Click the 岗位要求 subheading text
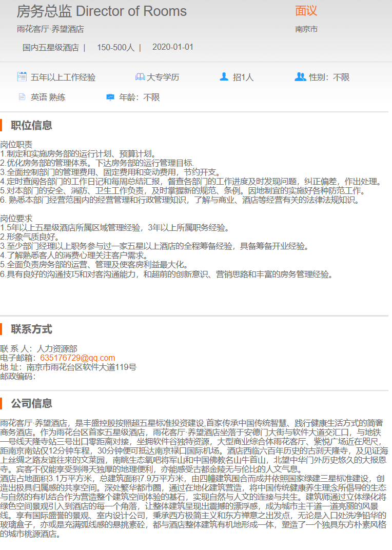 click(x=16, y=218)
